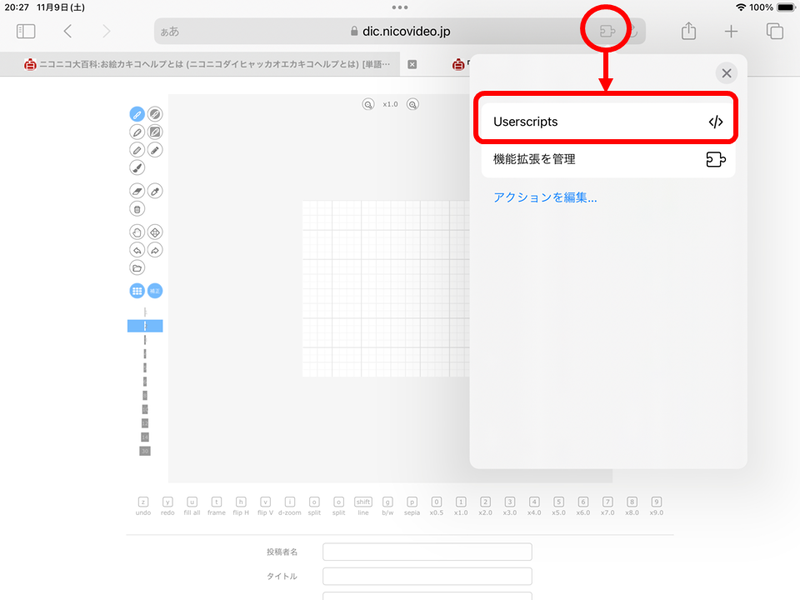Close the お絵カキコヘルプ tab
This screenshot has height=600, width=800.
(412, 64)
